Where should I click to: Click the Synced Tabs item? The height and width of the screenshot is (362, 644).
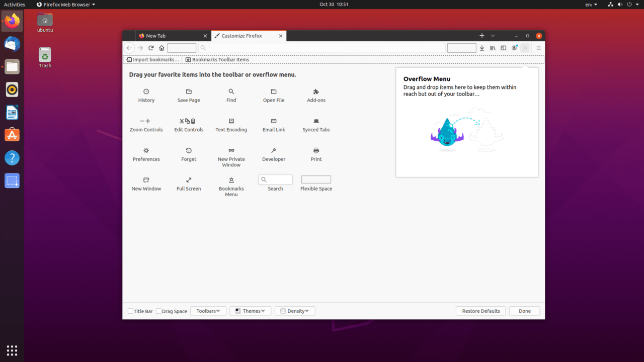tap(316, 125)
